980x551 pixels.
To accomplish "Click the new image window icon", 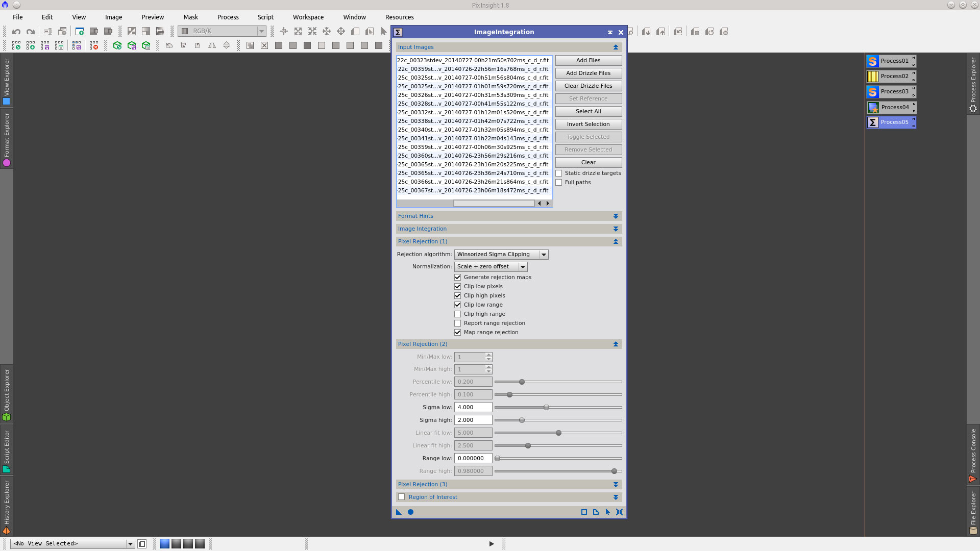I will click(79, 32).
